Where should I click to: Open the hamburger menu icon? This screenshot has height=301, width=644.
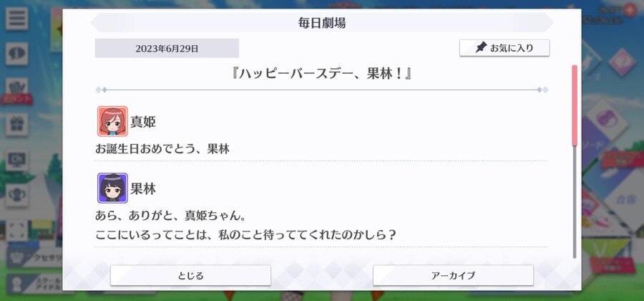[x=17, y=19]
